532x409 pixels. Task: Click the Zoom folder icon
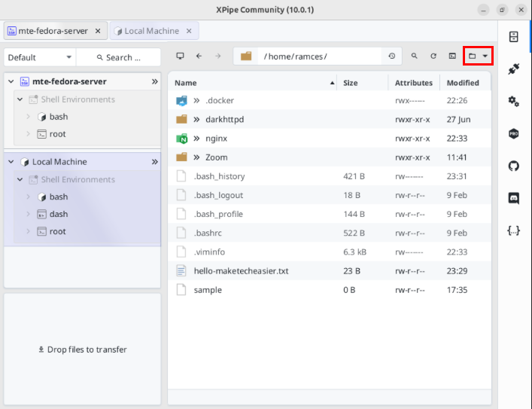click(181, 157)
